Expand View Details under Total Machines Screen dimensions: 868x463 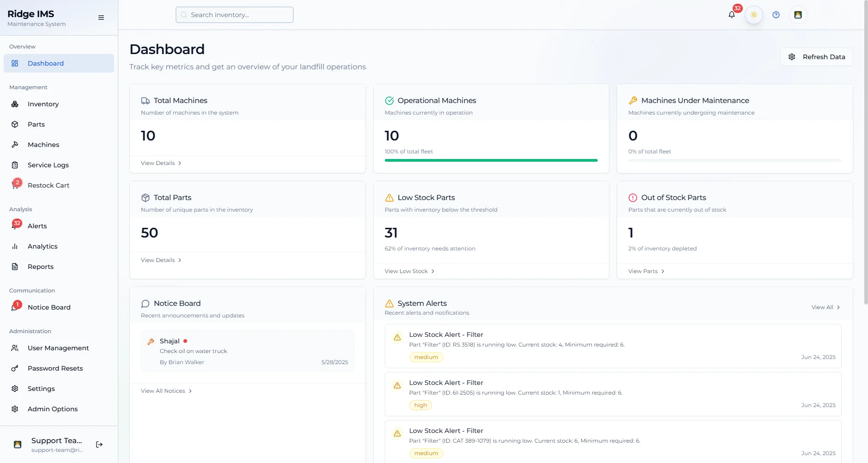pyautogui.click(x=160, y=163)
